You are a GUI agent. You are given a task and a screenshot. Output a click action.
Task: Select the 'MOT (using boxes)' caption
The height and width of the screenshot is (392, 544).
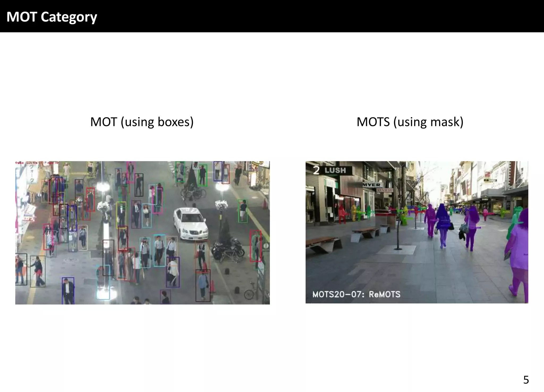142,122
